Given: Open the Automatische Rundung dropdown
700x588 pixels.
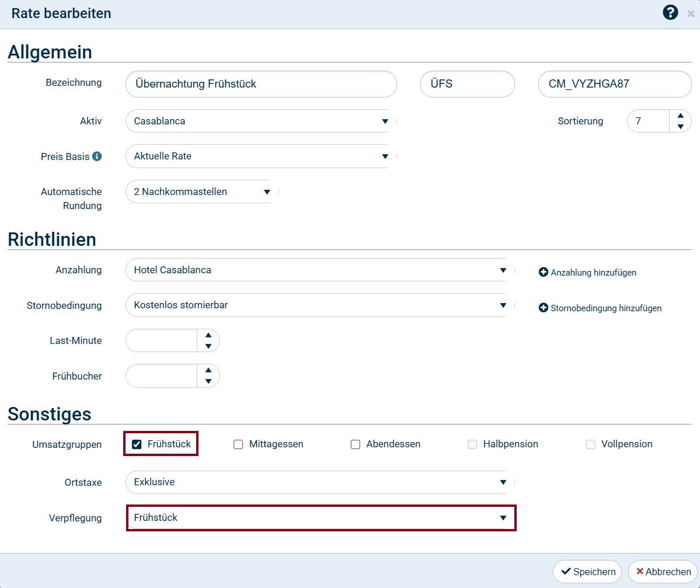Looking at the screenshot, I should (x=201, y=192).
